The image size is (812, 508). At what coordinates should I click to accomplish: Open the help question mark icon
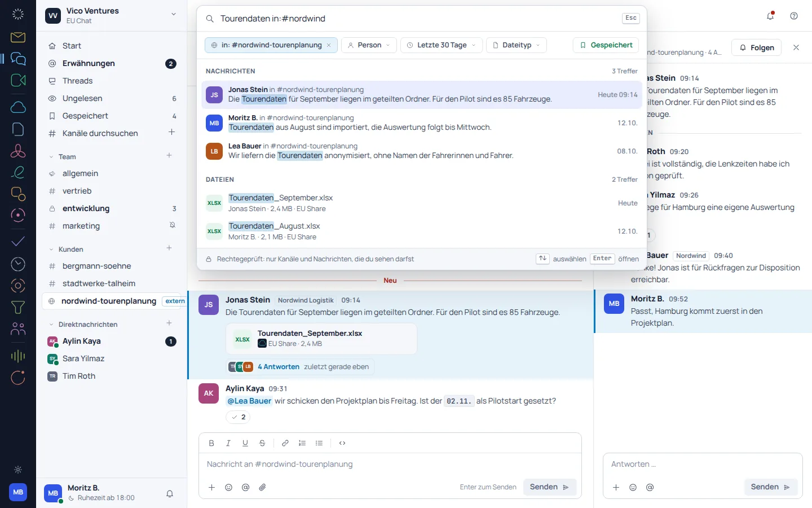(794, 16)
